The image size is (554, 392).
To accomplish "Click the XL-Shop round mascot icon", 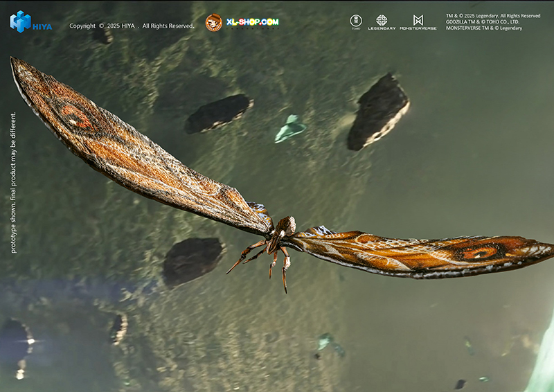I will click(214, 23).
